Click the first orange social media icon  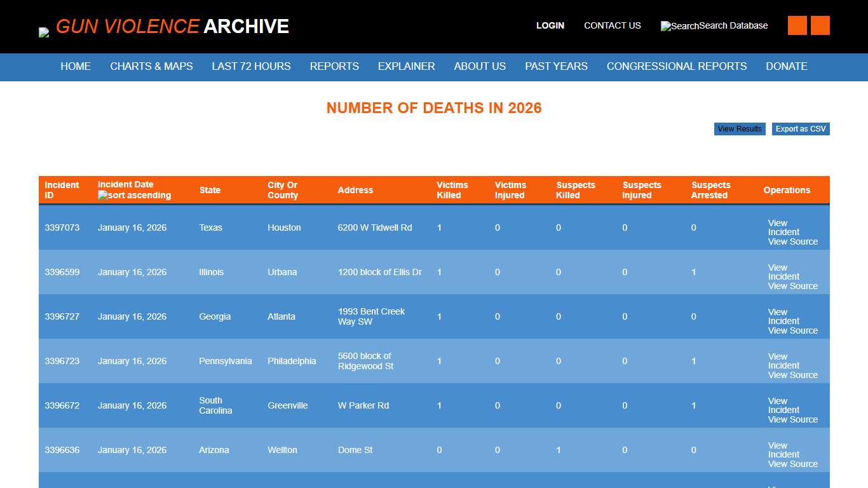tap(797, 25)
